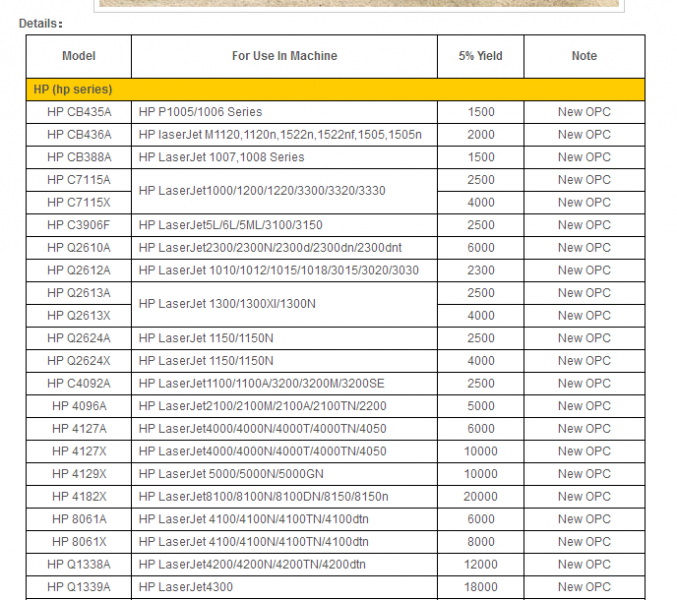
Task: Click the HP C4092A model cell
Action: click(x=79, y=383)
